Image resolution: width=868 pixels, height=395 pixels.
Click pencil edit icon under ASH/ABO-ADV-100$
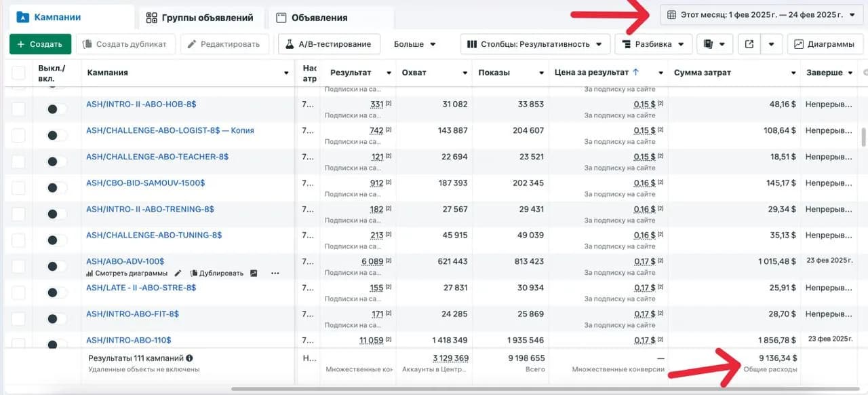pyautogui.click(x=178, y=274)
